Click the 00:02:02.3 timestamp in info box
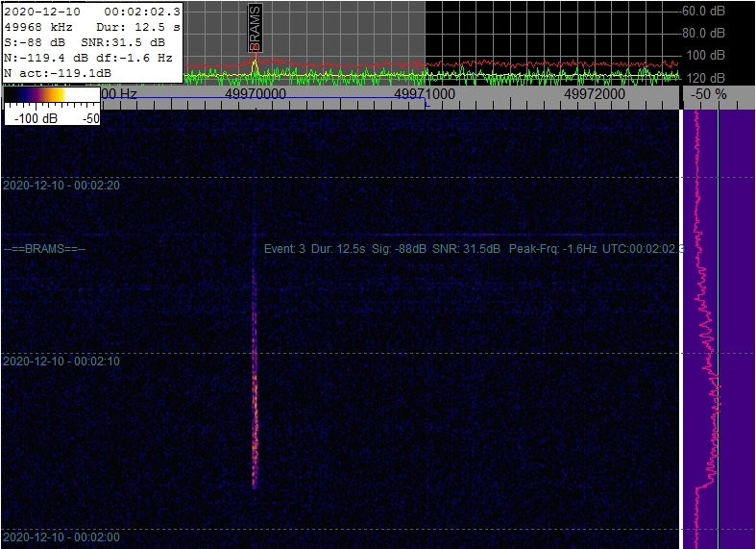 142,12
